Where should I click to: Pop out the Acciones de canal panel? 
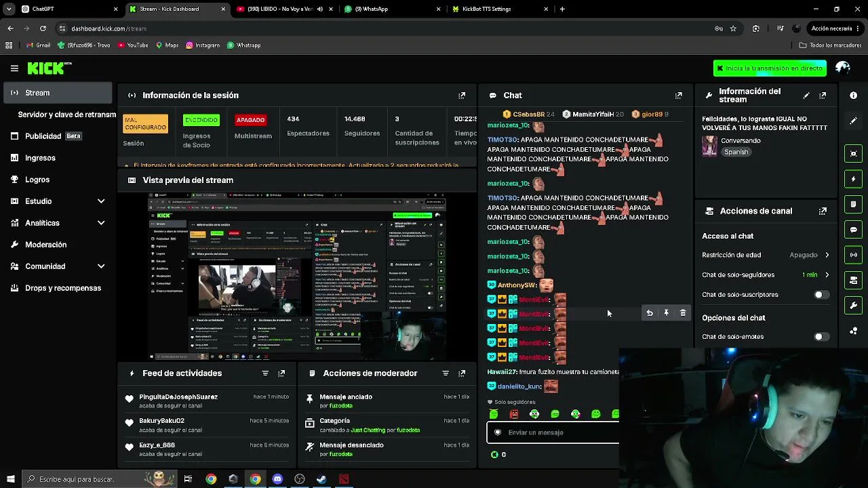coord(823,211)
